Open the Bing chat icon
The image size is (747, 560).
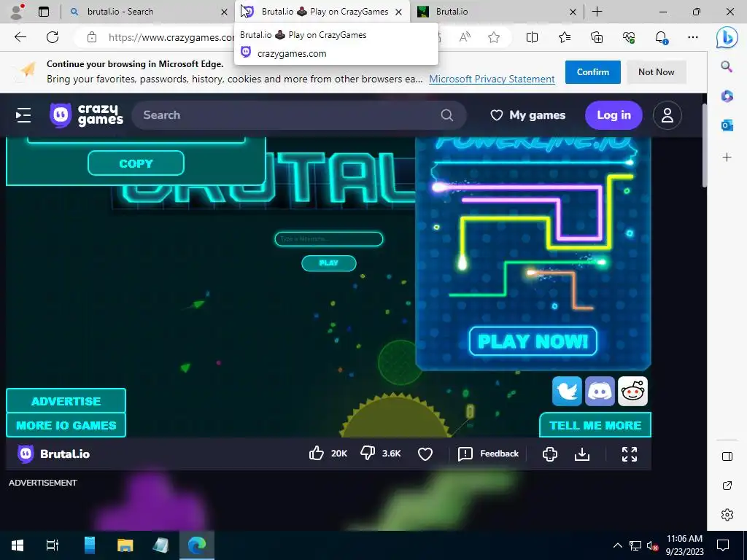coord(727,38)
